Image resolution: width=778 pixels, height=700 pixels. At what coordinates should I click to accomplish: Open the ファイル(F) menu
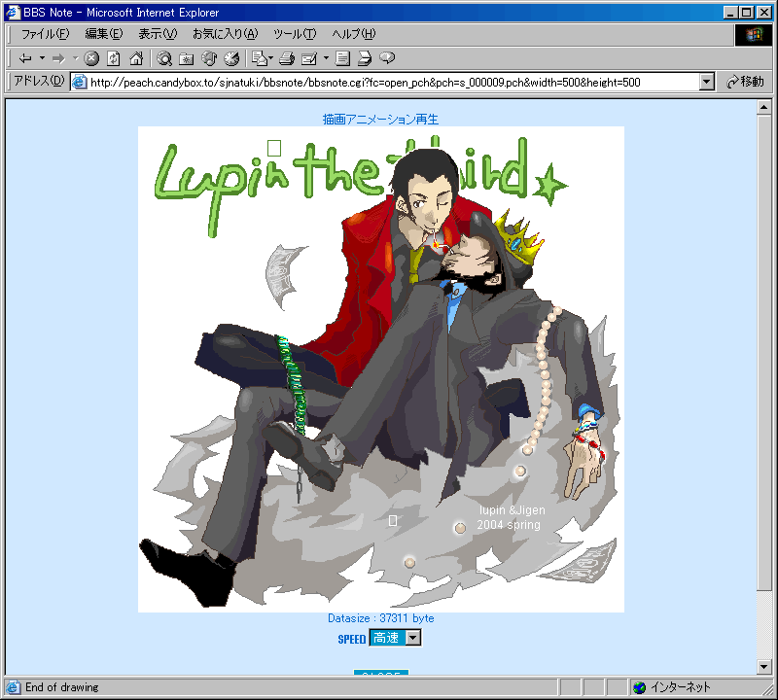click(x=45, y=34)
